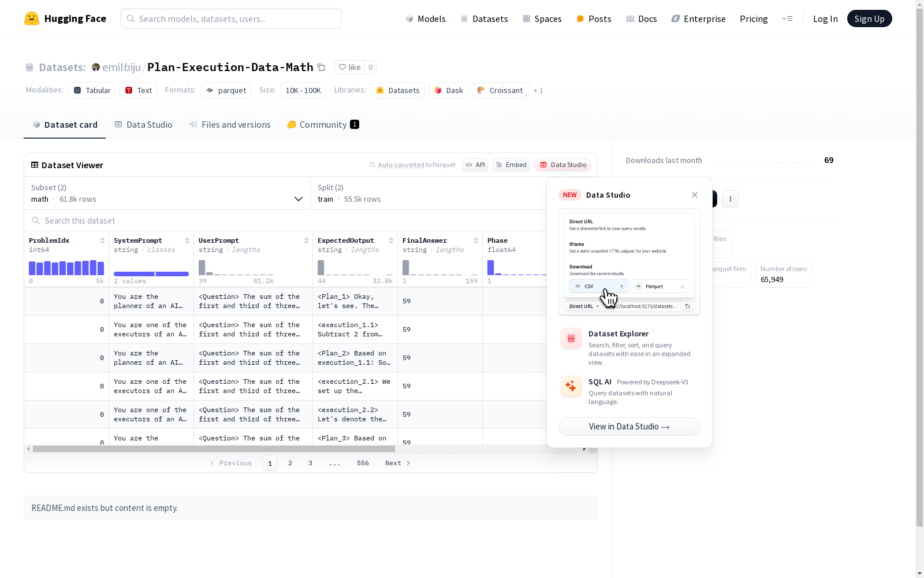Switch to the Data Studio tab
Image resolution: width=924 pixels, height=578 pixels.
[x=143, y=124]
